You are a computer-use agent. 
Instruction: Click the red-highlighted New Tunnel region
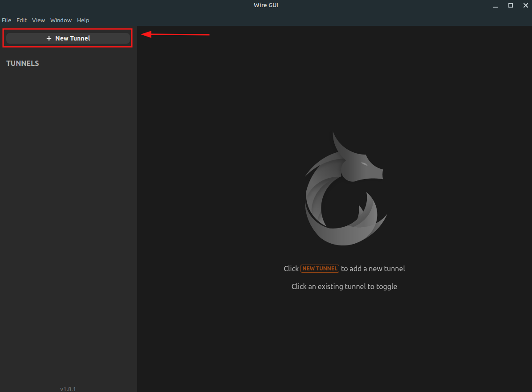pyautogui.click(x=67, y=38)
